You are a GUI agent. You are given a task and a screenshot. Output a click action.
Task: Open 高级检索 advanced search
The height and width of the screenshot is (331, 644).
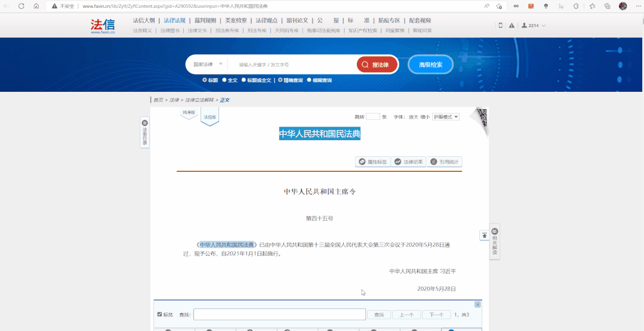[430, 64]
